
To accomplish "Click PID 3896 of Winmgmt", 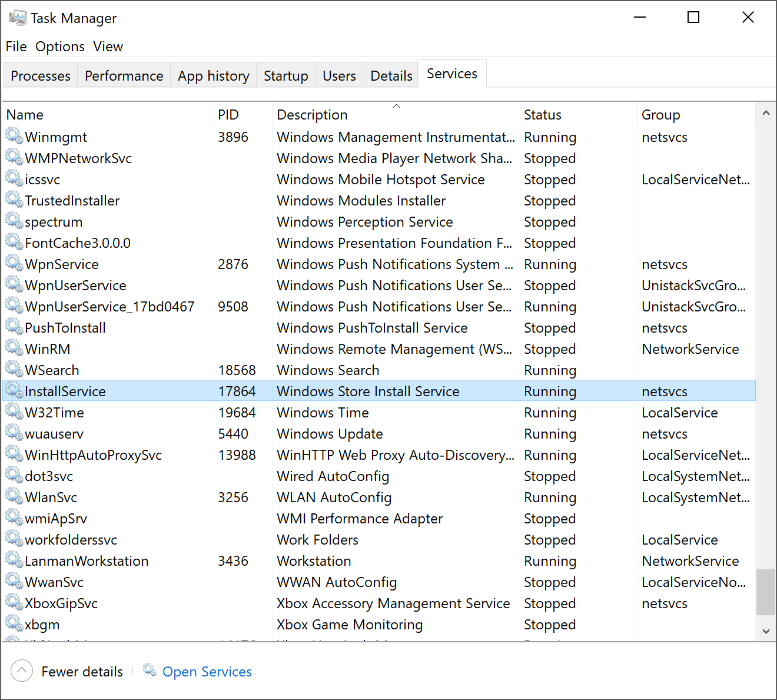I will pyautogui.click(x=233, y=137).
